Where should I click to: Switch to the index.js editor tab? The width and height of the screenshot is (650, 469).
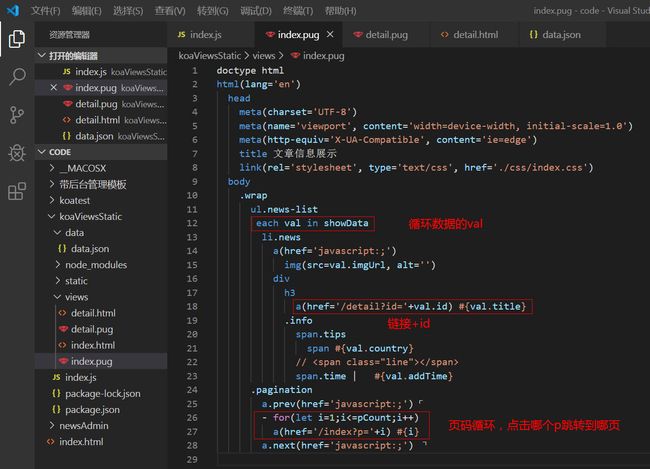click(x=211, y=34)
